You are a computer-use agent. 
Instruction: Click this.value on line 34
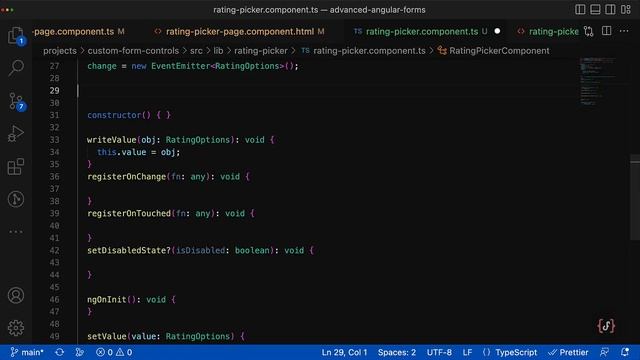click(x=121, y=152)
